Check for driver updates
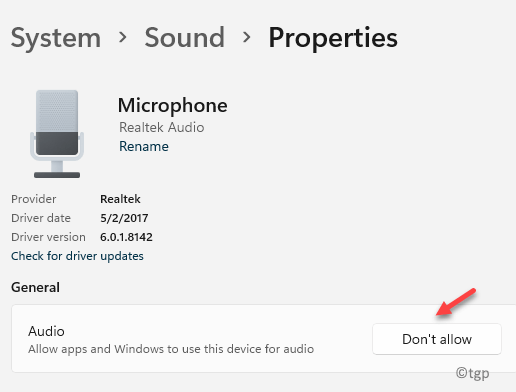Screen dimensions: 516x392 pos(77,256)
